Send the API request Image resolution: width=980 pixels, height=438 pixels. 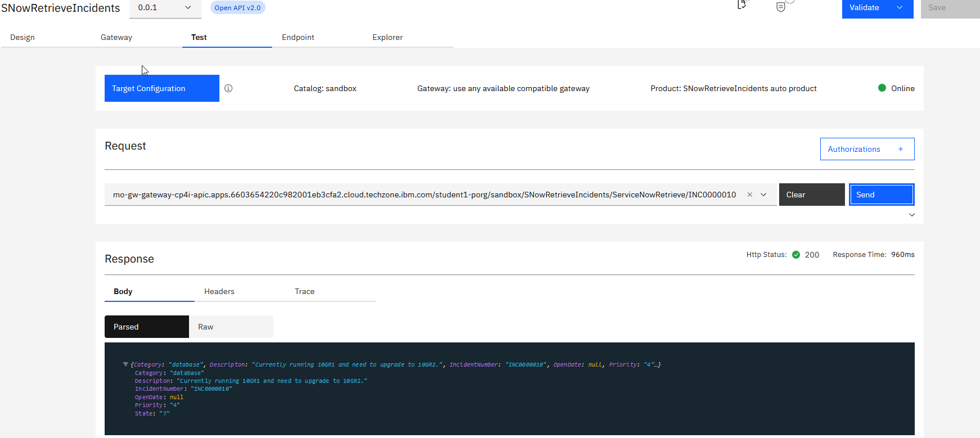click(x=882, y=195)
